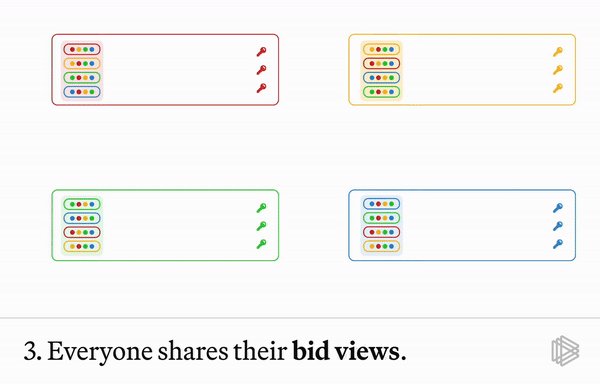
Task: Select the blue-bordered pill in the blue box
Action: (x=382, y=204)
